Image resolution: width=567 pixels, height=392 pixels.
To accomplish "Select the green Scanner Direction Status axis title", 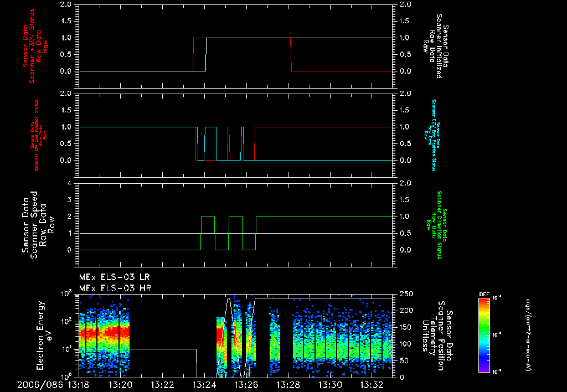I will (x=436, y=225).
